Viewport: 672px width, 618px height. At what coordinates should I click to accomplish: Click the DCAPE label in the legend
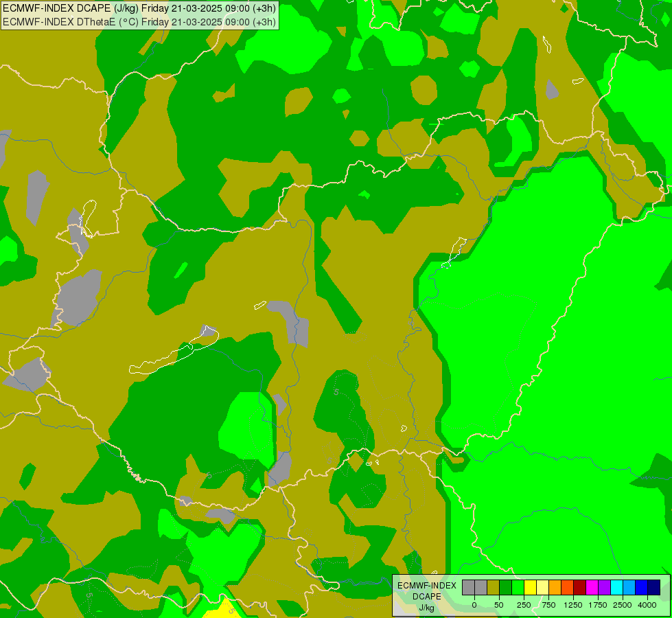tap(427, 597)
